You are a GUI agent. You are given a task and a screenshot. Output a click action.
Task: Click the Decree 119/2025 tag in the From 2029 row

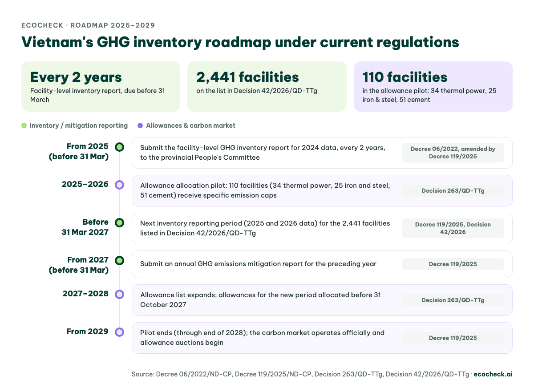(x=453, y=338)
